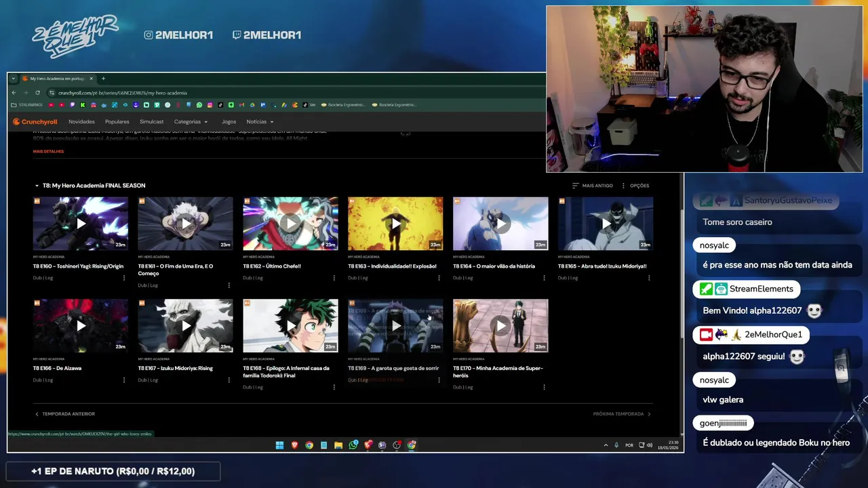Screen dimensions: 868x488
Task: Play episode E170 Minha Academia de Super-heróis
Action: click(500, 325)
